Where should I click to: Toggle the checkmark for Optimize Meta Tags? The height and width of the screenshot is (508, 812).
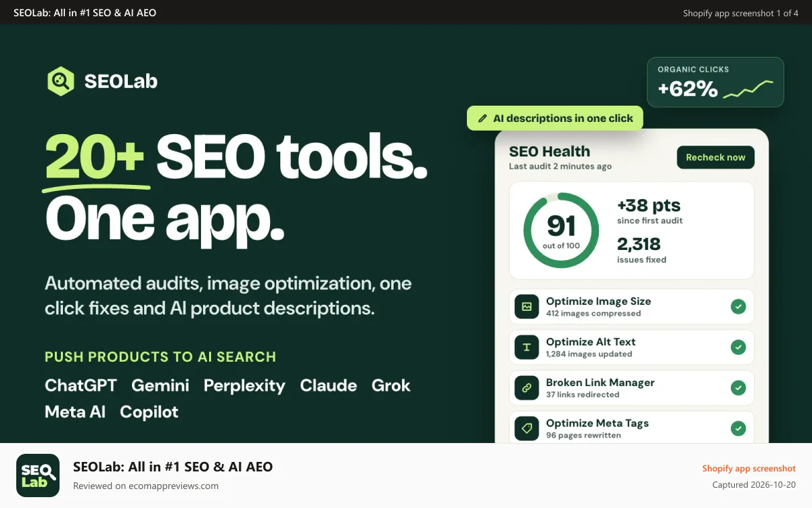click(x=738, y=429)
